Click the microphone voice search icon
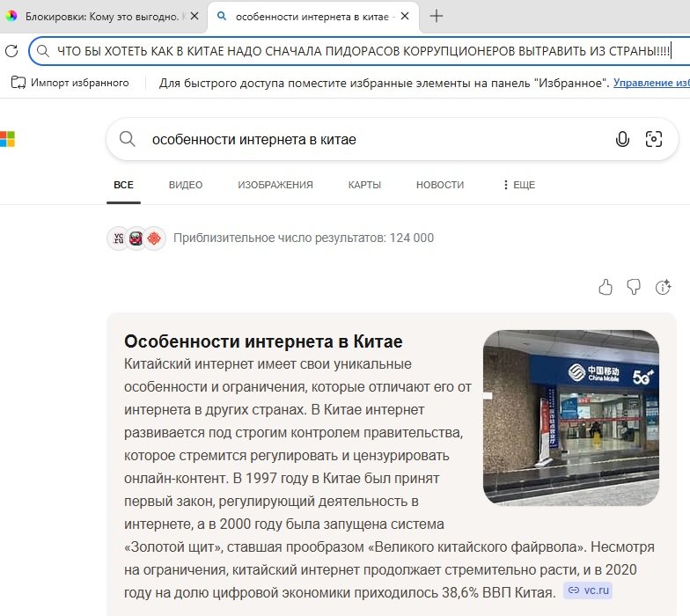The height and width of the screenshot is (616, 690). (x=622, y=139)
